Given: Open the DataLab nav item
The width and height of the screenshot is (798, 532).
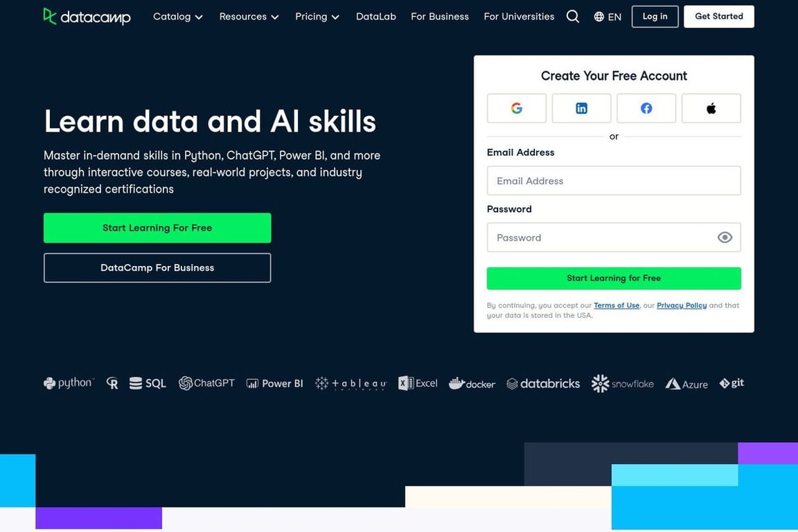Looking at the screenshot, I should pos(376,17).
